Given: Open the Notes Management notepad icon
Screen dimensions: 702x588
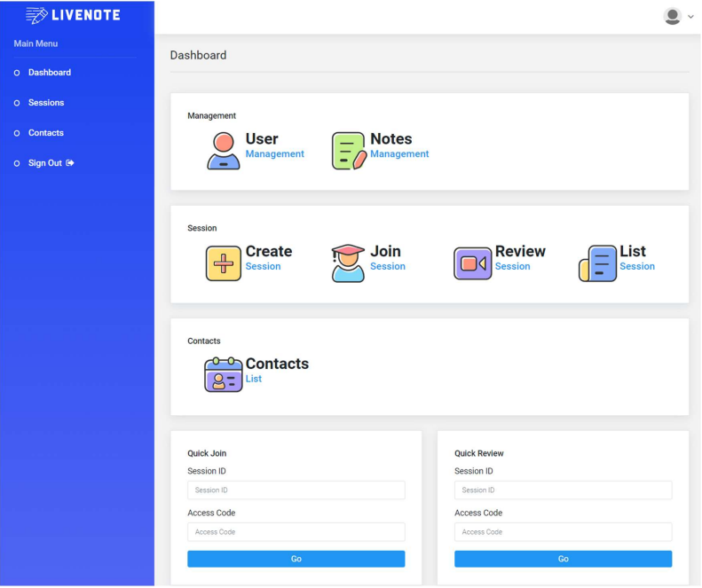Looking at the screenshot, I should [x=348, y=151].
